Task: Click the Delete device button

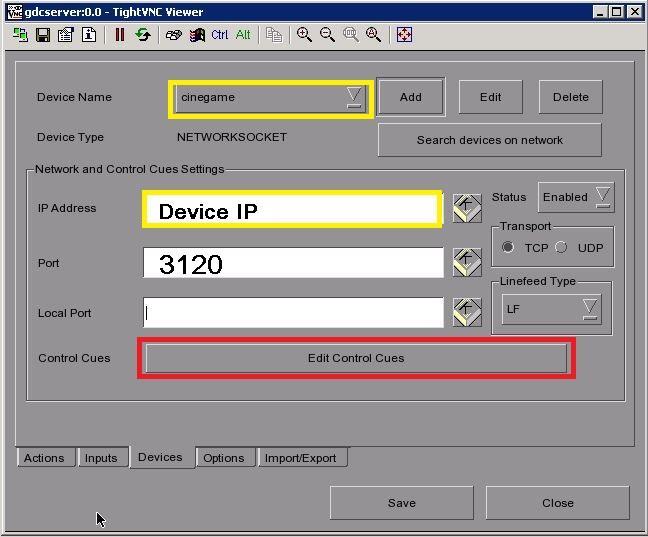Action: pyautogui.click(x=571, y=97)
